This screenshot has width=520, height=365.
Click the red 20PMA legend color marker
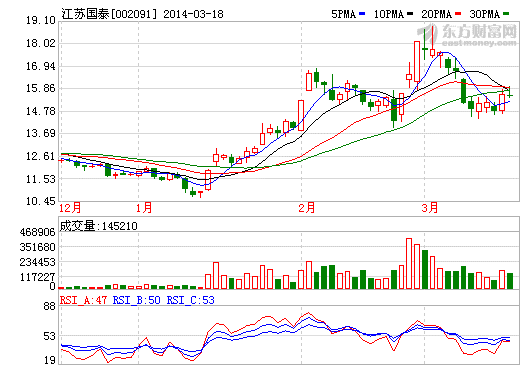(x=458, y=14)
